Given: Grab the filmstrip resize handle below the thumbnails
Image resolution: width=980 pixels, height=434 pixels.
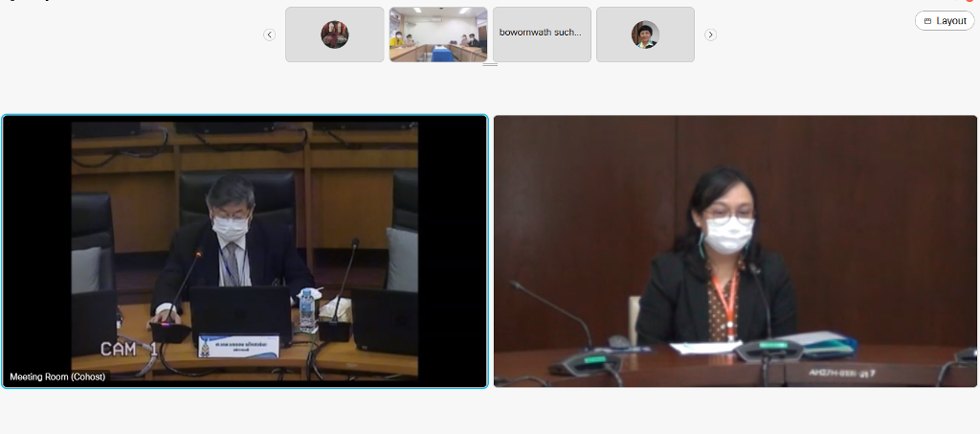Looking at the screenshot, I should 490,65.
